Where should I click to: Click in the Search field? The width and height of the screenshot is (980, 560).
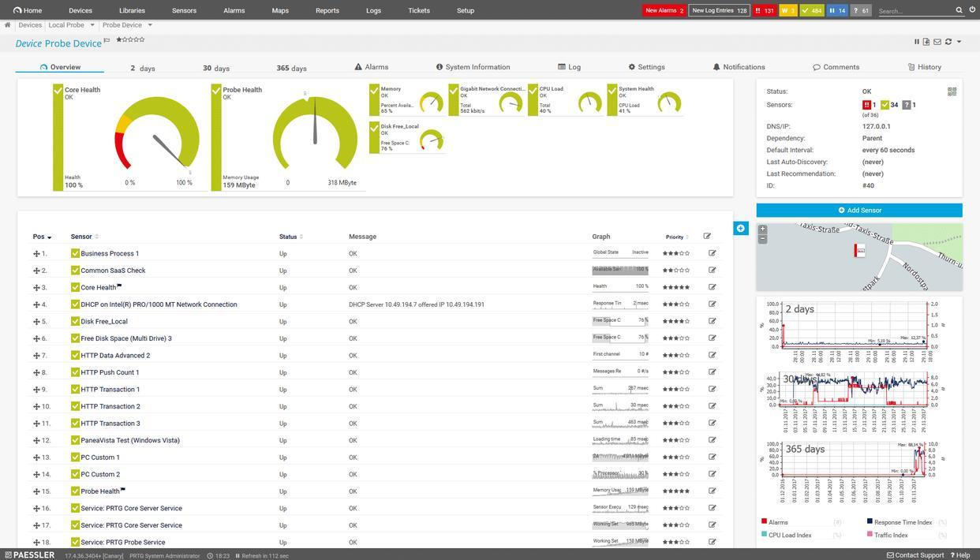[x=915, y=11]
